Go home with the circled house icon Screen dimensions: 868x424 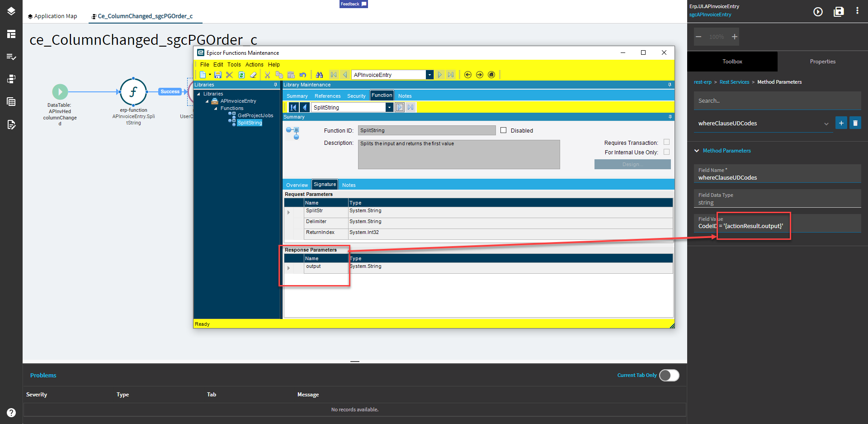point(491,75)
